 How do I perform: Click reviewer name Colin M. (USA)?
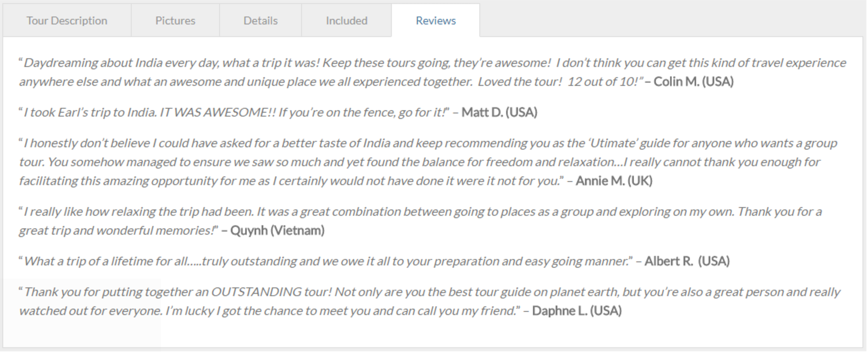[693, 82]
